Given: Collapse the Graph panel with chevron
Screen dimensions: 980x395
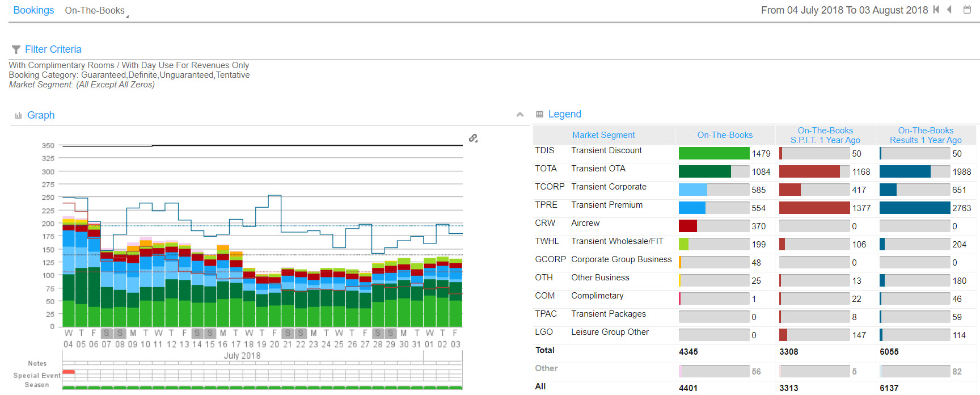Looking at the screenshot, I should 520,115.
